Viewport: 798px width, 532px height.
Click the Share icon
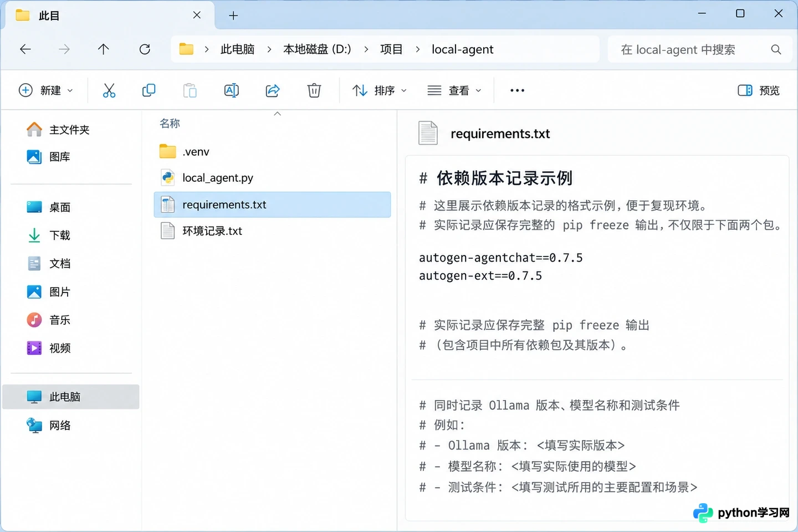[x=273, y=90]
